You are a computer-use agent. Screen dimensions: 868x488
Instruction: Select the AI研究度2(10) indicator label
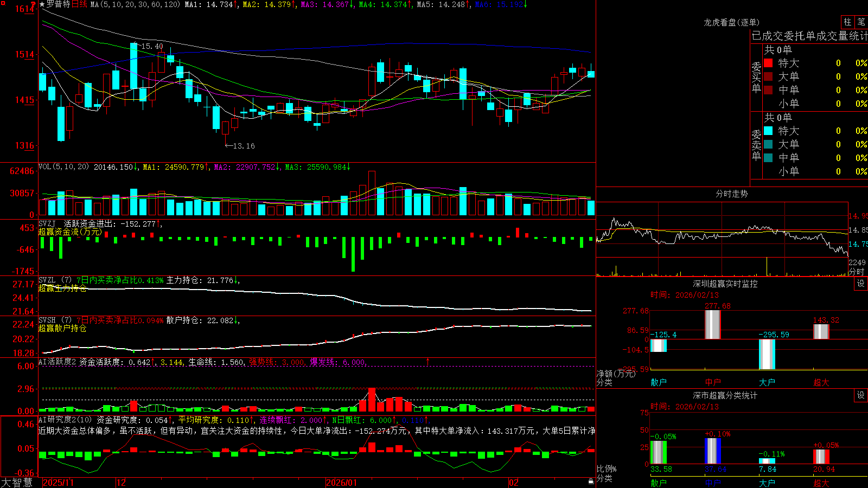click(x=65, y=420)
